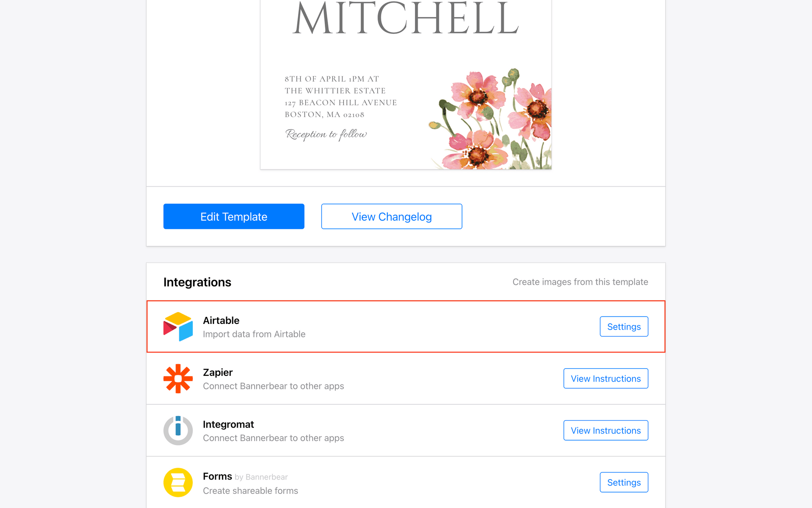This screenshot has width=812, height=508.
Task: Select the Zapier integration title
Action: pos(218,373)
